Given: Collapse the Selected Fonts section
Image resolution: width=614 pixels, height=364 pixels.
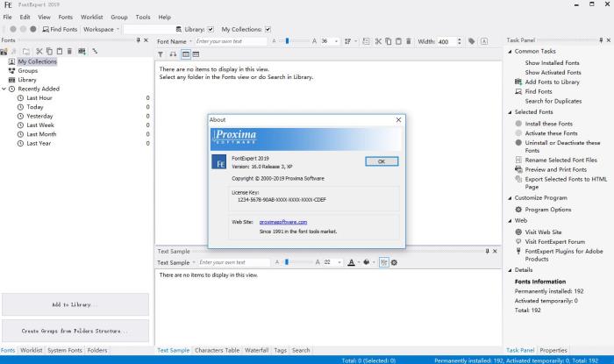Looking at the screenshot, I should tap(510, 112).
